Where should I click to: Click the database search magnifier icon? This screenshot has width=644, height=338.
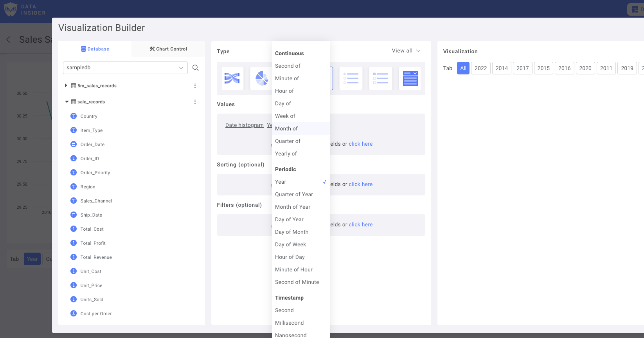pyautogui.click(x=196, y=68)
